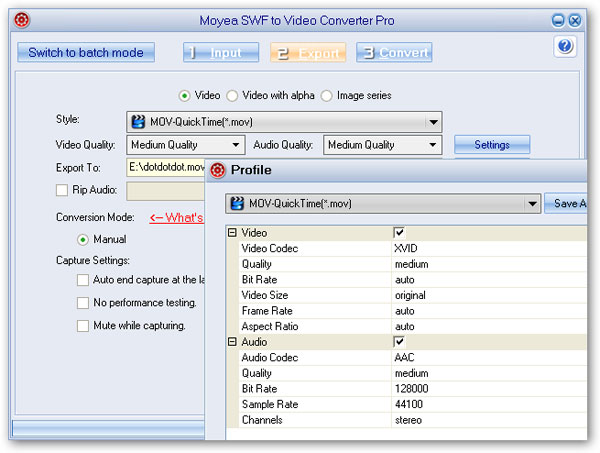Uncheck the Audio section checkbox in Profile
Screen dimensions: 600x453
399,341
